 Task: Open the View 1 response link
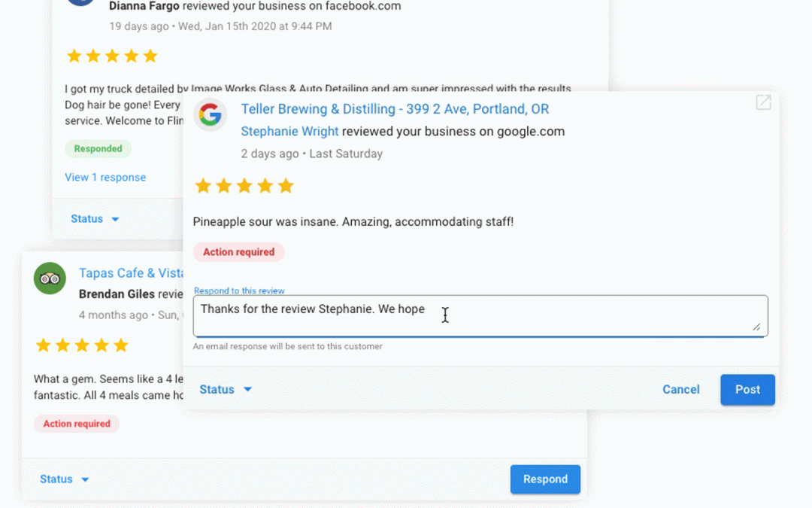[105, 178]
